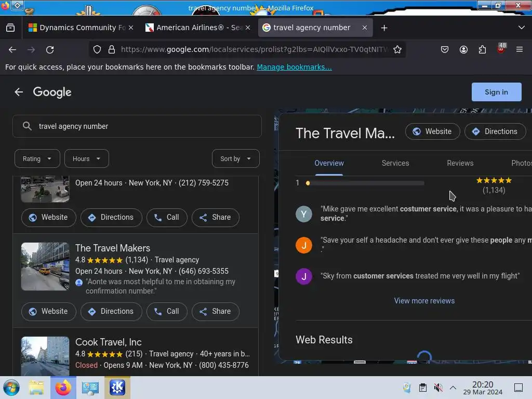Click the taskbar clock showing 20:20
This screenshot has height=399, width=532.
[483, 388]
